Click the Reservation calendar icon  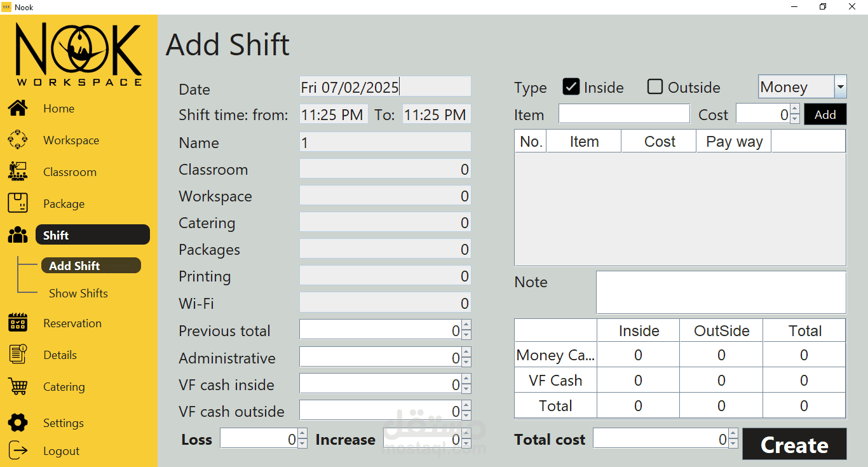point(18,323)
